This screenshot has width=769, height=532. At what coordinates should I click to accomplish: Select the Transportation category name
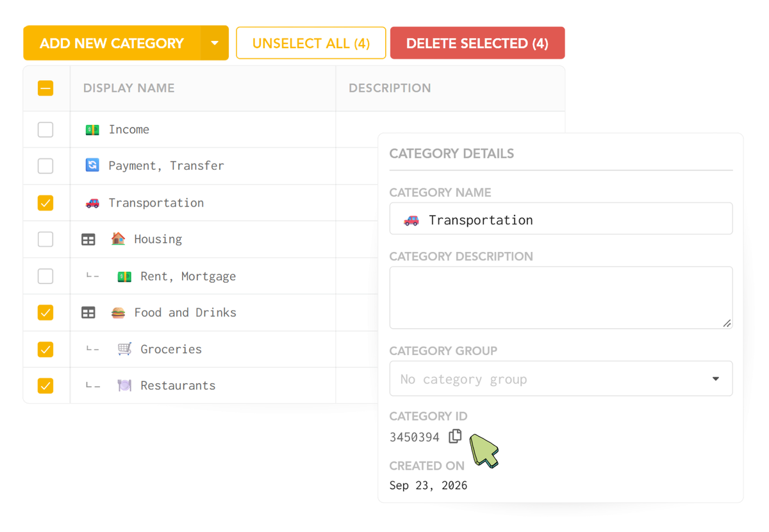point(156,203)
